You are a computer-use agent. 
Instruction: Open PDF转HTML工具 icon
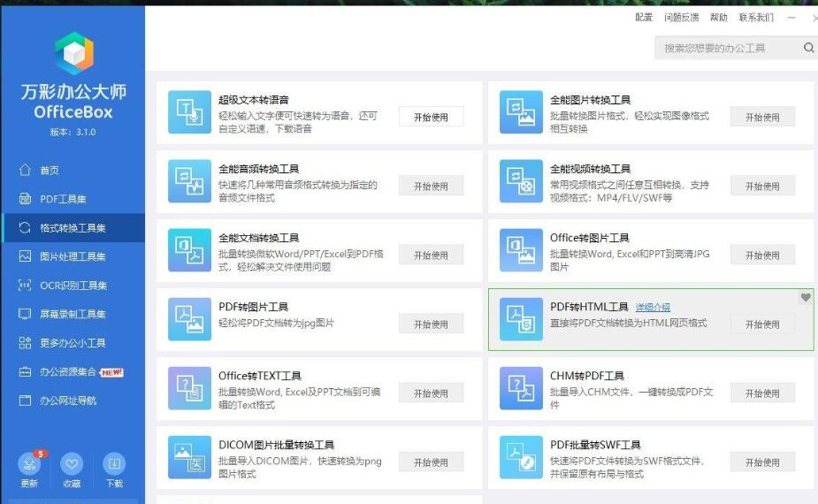click(521, 319)
